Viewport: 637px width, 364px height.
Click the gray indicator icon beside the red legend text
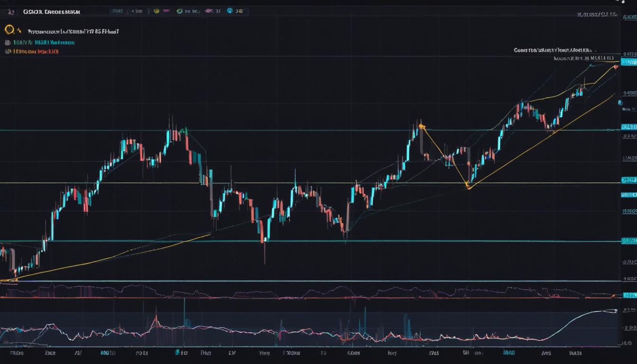7,51
